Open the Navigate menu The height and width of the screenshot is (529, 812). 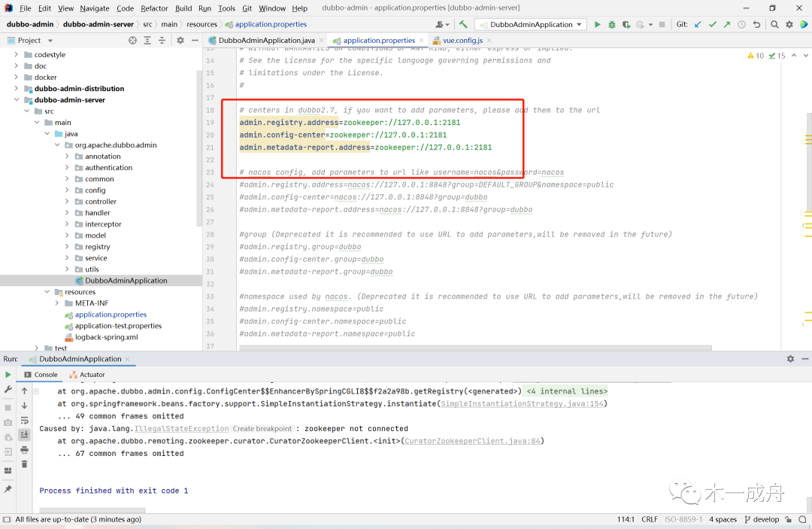point(94,8)
